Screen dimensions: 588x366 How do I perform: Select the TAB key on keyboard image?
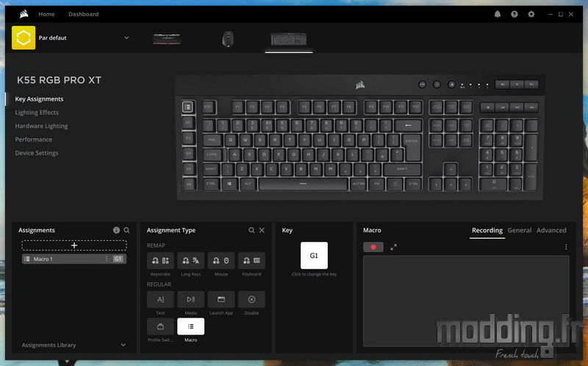212,140
